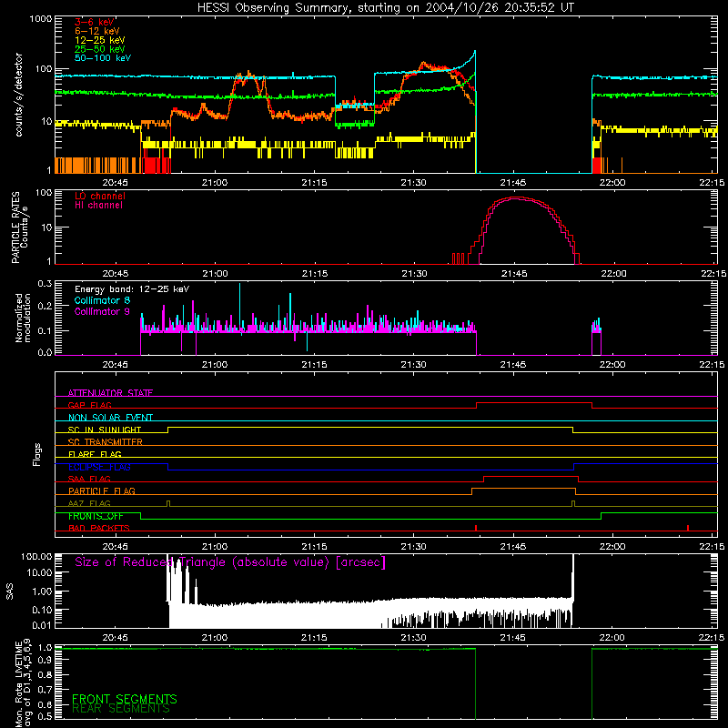Viewport: 728px width, 728px height.
Task: Select the '25-50 keV' legend label
Action: 100,49
